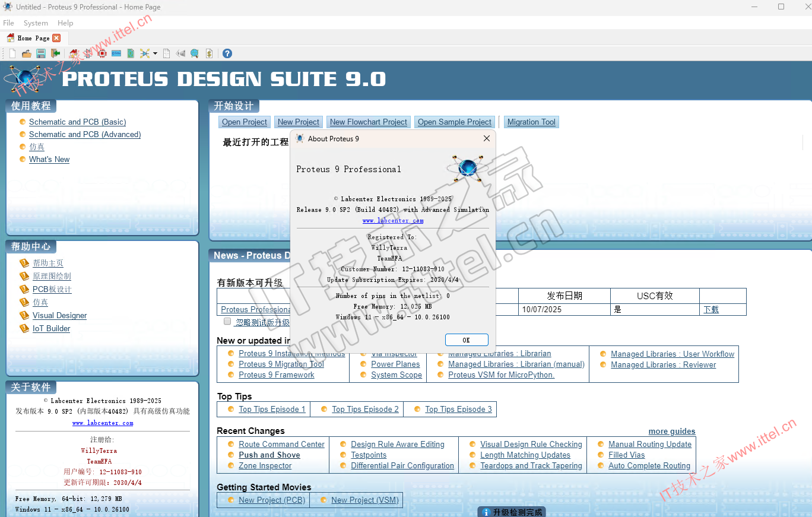
Task: Open the System Scope link
Action: 397,375
